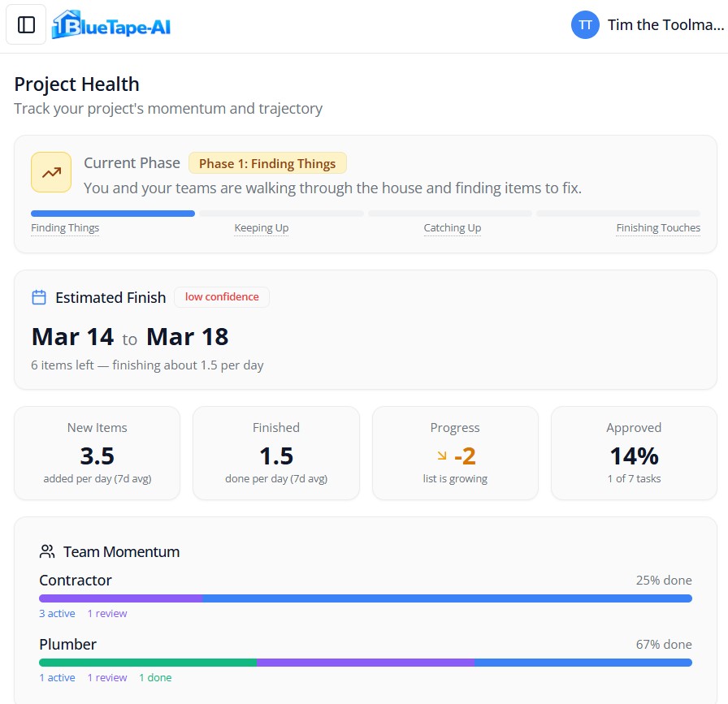
Task: Click the Contractor team name
Action: [76, 580]
